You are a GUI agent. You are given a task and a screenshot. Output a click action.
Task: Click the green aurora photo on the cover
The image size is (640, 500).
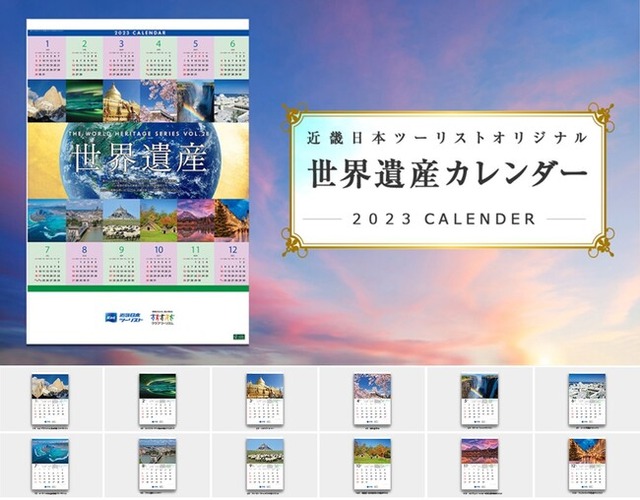84,101
